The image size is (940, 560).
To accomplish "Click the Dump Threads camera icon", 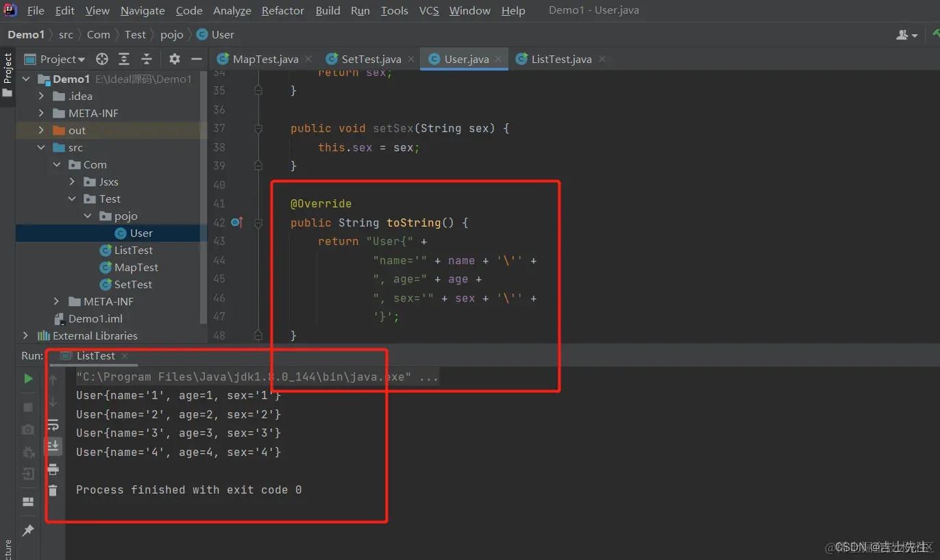I will [28, 430].
